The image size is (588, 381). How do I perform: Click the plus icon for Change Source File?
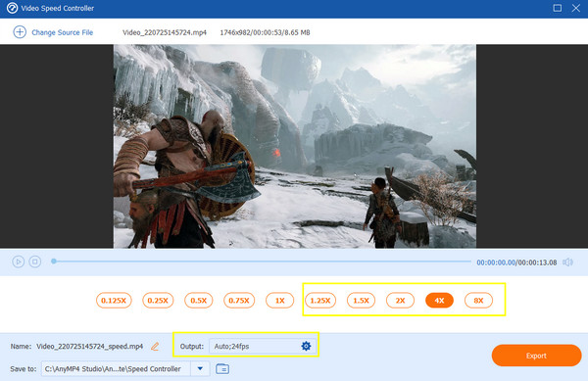tap(20, 32)
